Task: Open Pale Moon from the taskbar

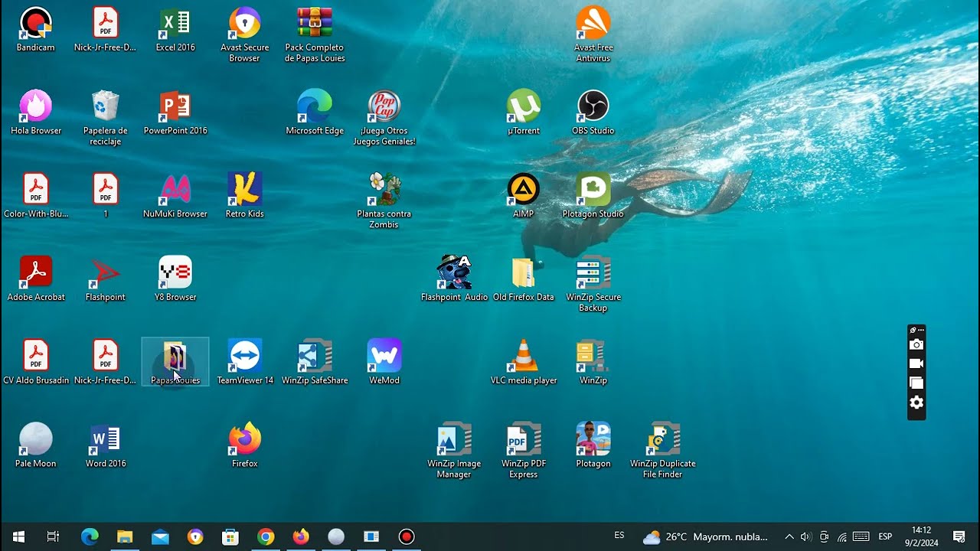Action: tap(336, 537)
